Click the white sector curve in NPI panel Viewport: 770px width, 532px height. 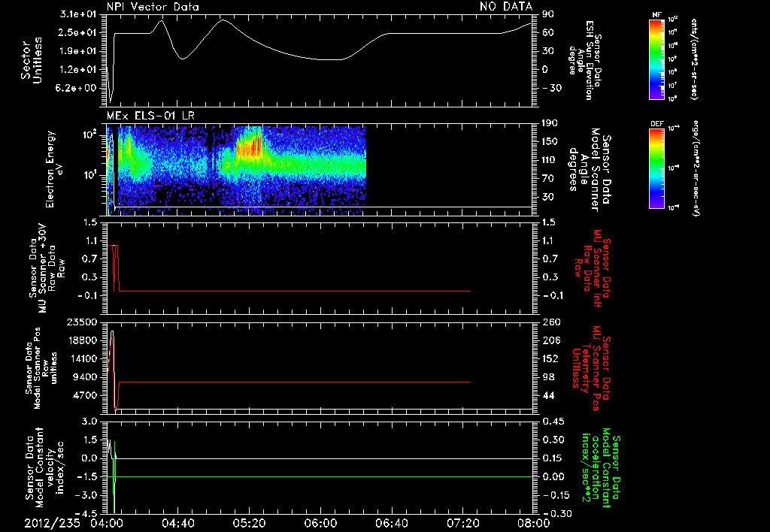click(319, 59)
